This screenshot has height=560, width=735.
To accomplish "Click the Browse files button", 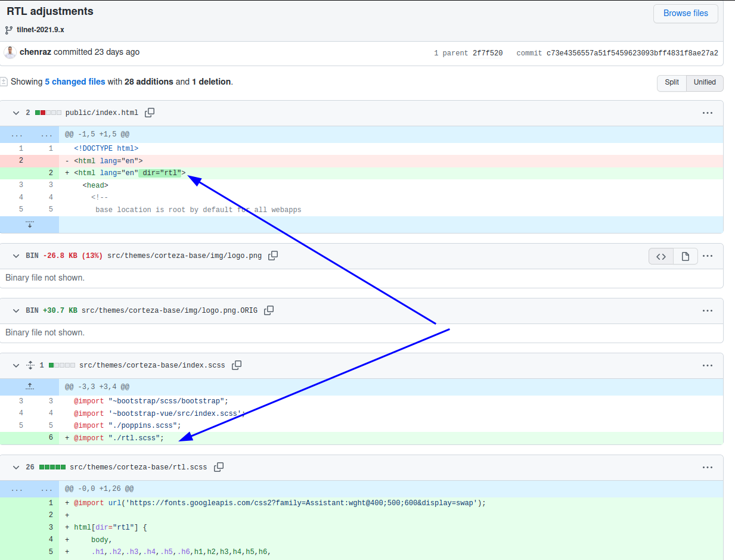I will [686, 13].
